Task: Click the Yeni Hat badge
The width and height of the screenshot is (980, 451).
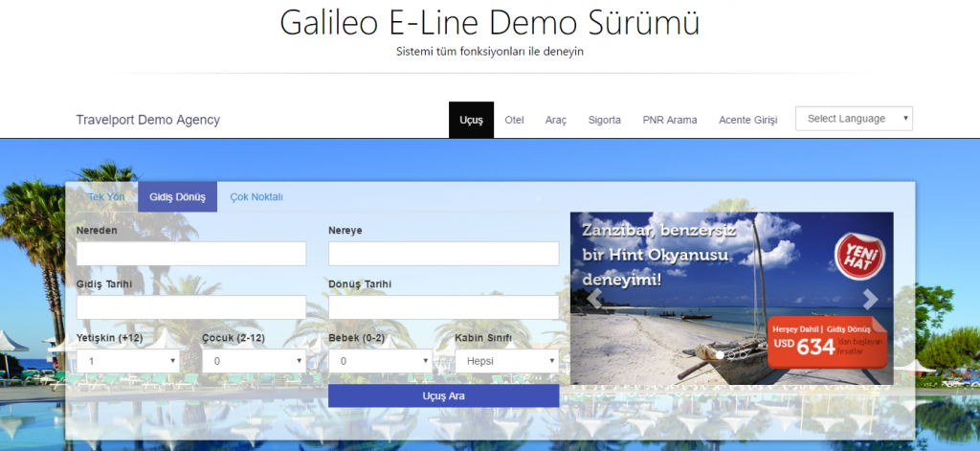Action: coord(860,257)
